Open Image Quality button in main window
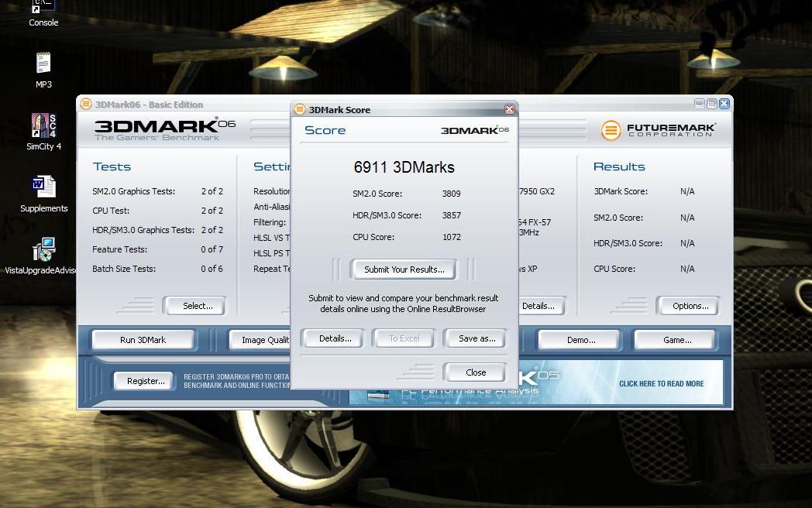 pos(260,340)
